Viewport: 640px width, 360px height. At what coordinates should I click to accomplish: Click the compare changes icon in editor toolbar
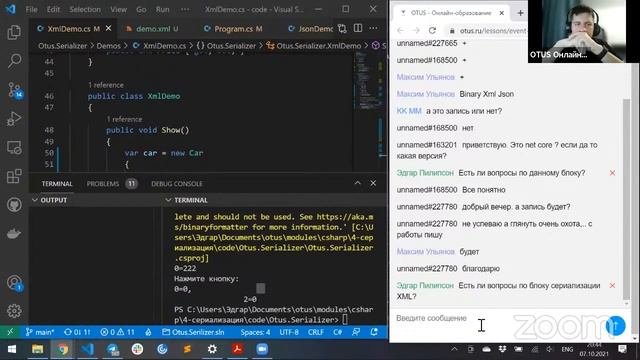pyautogui.click(x=342, y=29)
